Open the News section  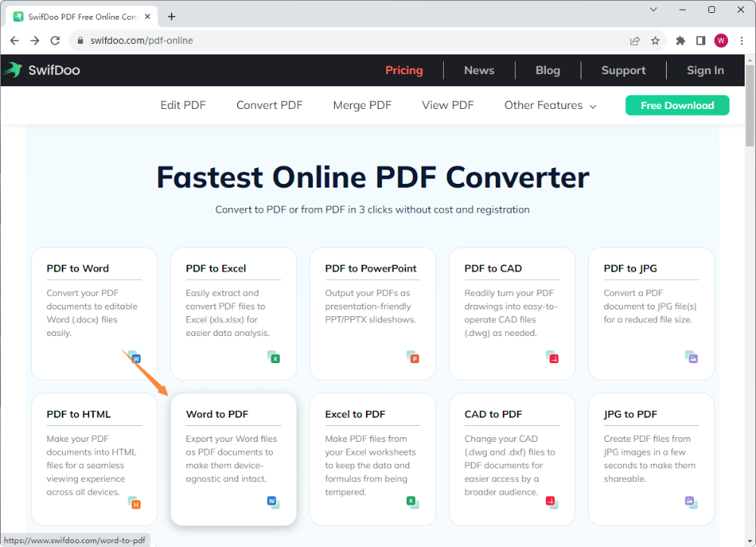pyautogui.click(x=479, y=70)
